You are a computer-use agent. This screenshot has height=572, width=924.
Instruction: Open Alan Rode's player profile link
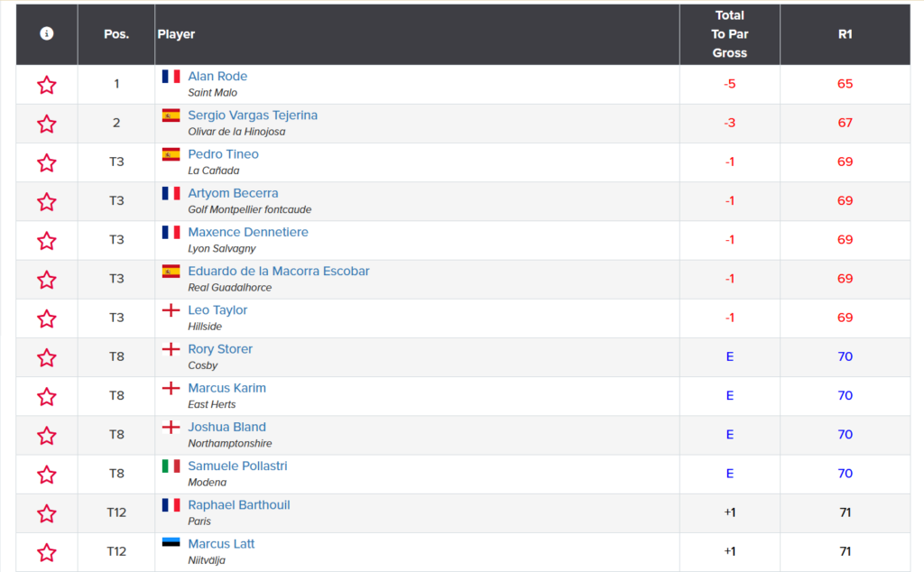click(x=217, y=76)
